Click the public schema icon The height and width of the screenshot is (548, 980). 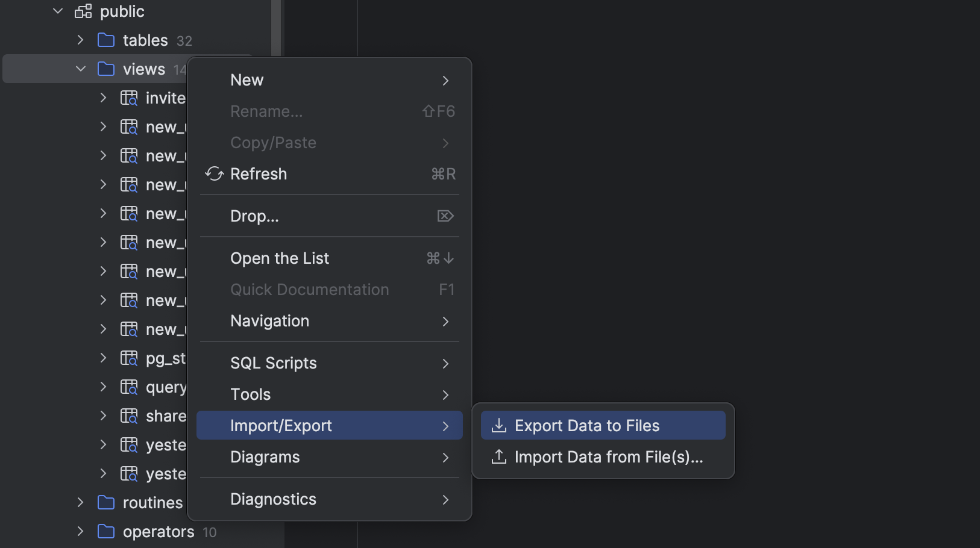[83, 11]
